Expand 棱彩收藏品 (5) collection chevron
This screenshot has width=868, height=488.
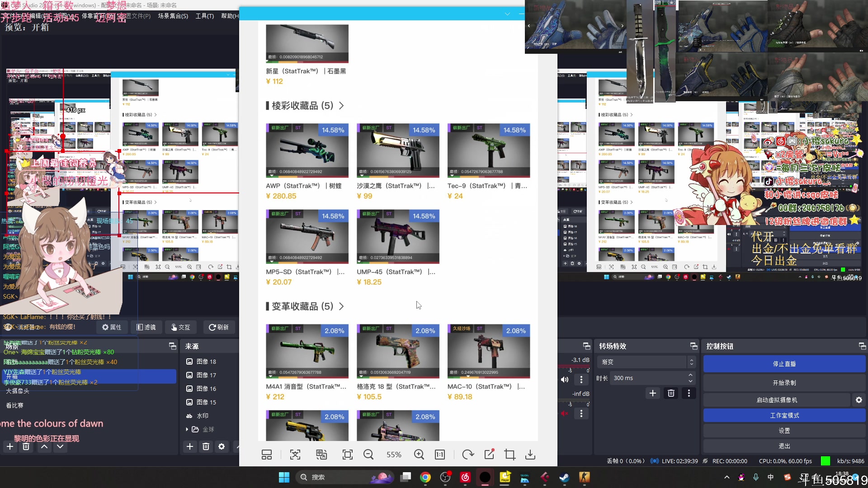click(341, 106)
